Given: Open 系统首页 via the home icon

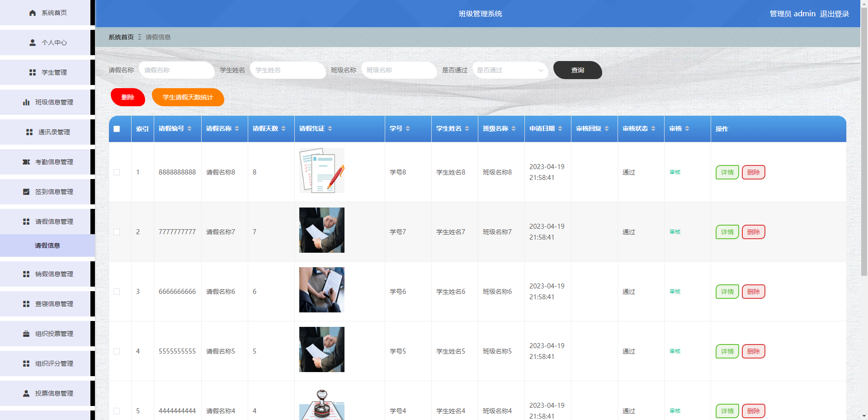Looking at the screenshot, I should pyautogui.click(x=32, y=13).
